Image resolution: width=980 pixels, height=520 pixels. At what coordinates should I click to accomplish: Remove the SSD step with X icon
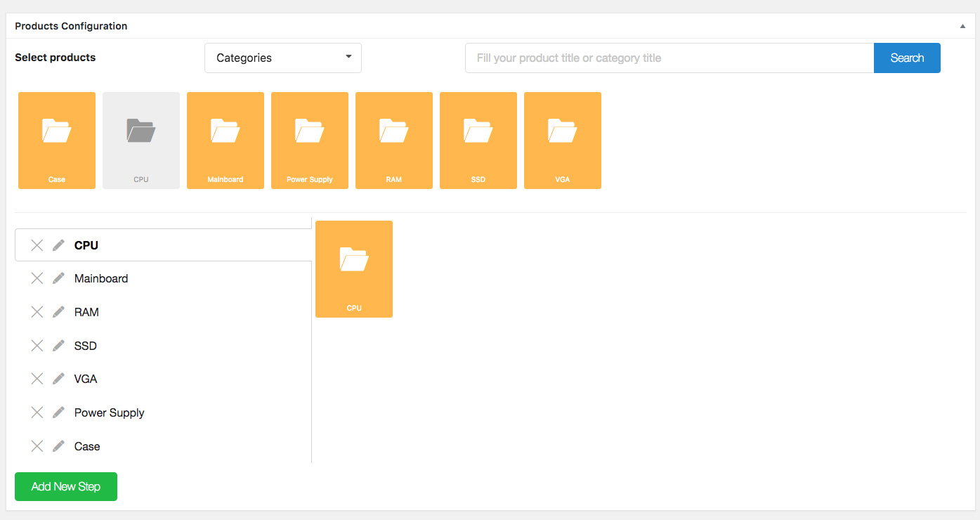[x=37, y=346]
